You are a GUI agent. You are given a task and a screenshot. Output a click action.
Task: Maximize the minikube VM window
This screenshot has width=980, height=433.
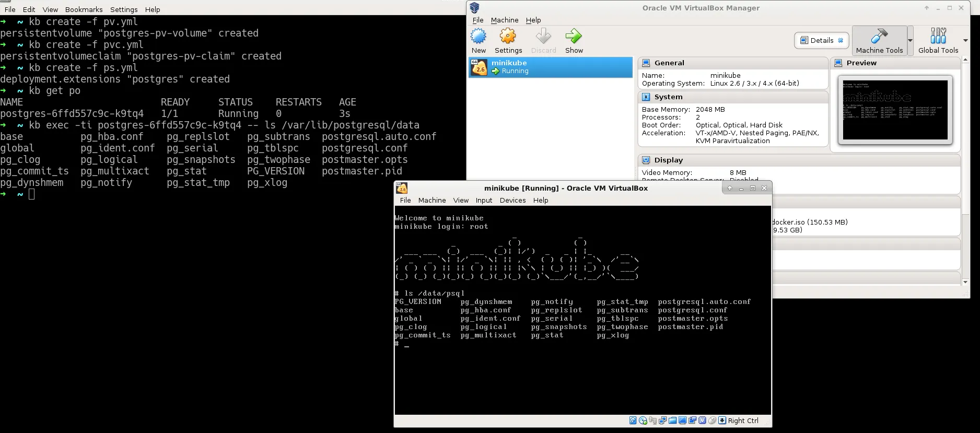[x=753, y=188]
